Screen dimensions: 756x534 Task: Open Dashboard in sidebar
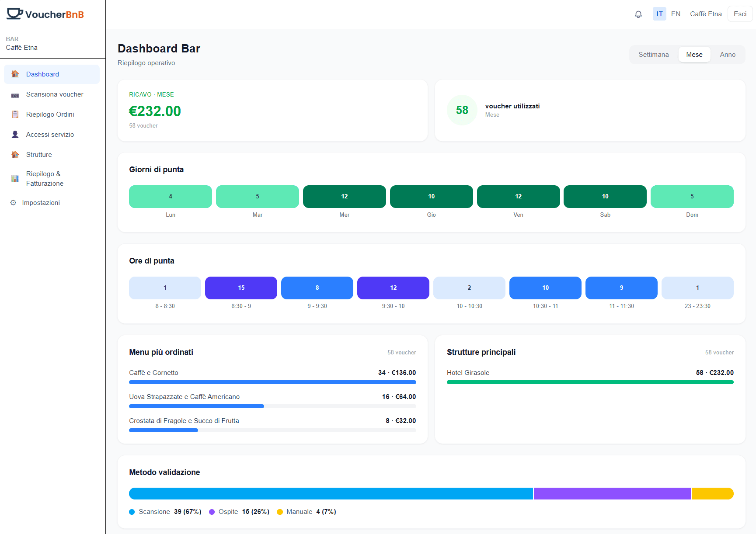[52, 74]
